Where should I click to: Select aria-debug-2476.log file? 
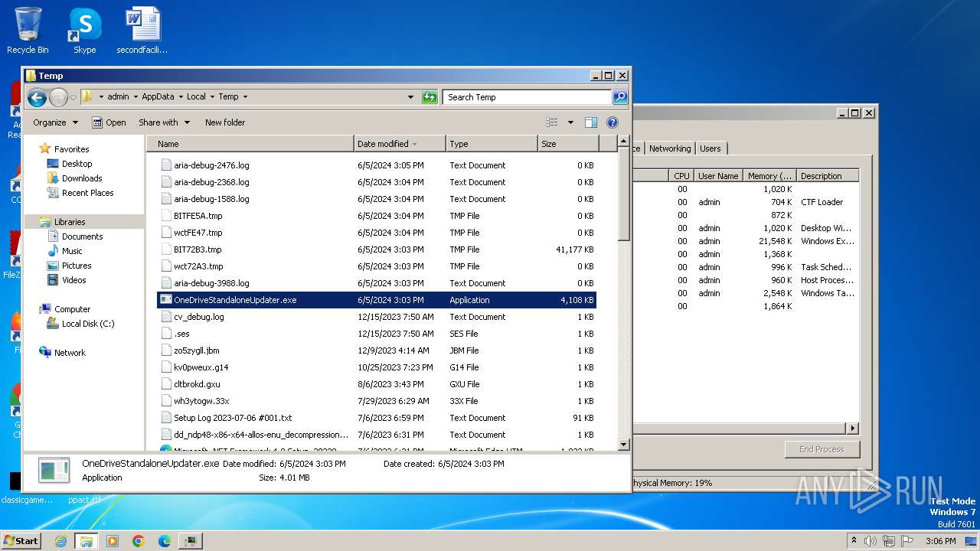376,165
